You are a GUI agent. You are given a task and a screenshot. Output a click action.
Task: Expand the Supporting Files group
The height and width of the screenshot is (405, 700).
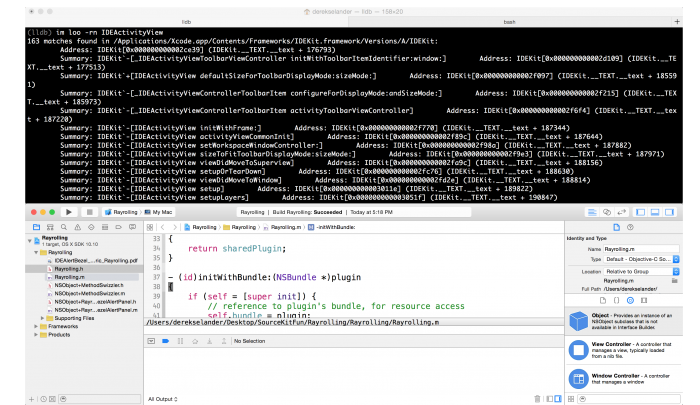pyautogui.click(x=42, y=318)
